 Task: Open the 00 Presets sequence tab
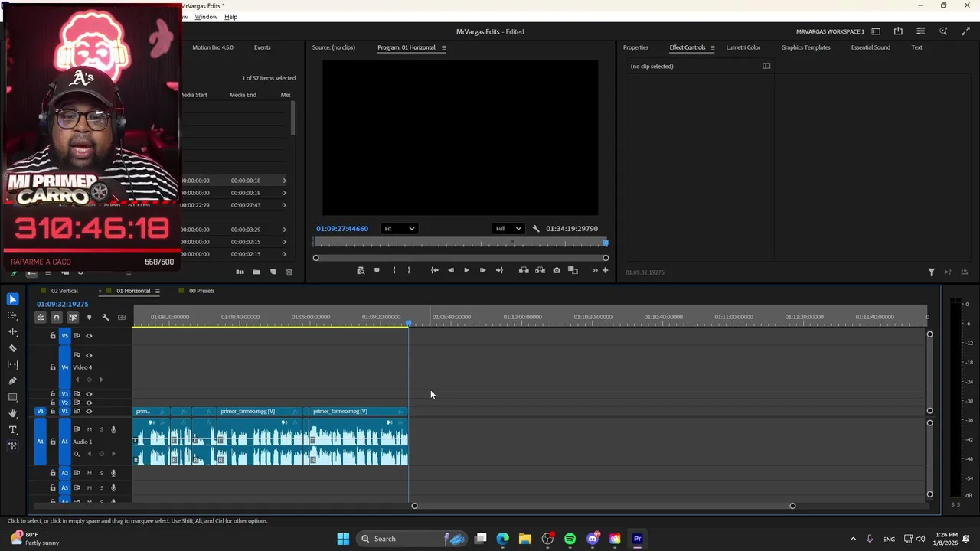(x=201, y=291)
